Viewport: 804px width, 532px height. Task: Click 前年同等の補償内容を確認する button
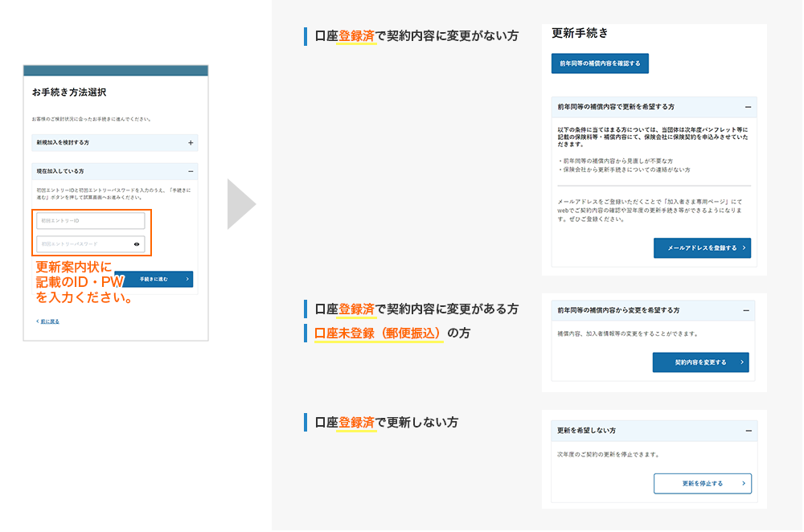pos(600,63)
